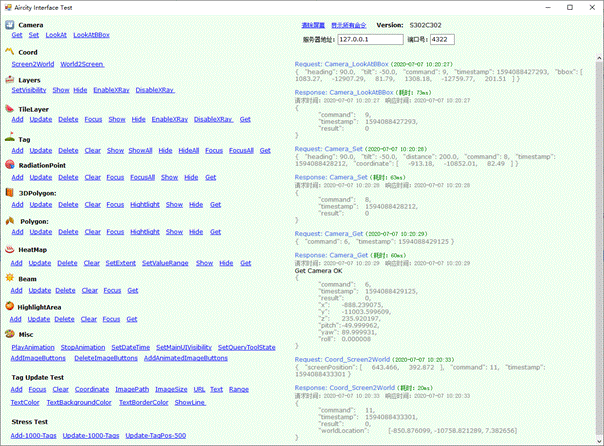Screen dimensions: 604x446
Task: Click the Layers section icon
Action: pyautogui.click(x=10, y=80)
